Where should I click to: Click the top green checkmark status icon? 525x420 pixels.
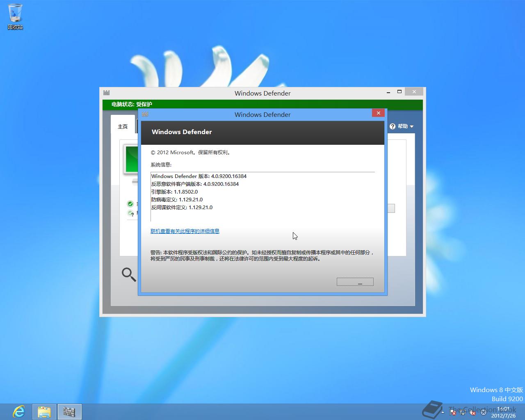click(x=130, y=204)
